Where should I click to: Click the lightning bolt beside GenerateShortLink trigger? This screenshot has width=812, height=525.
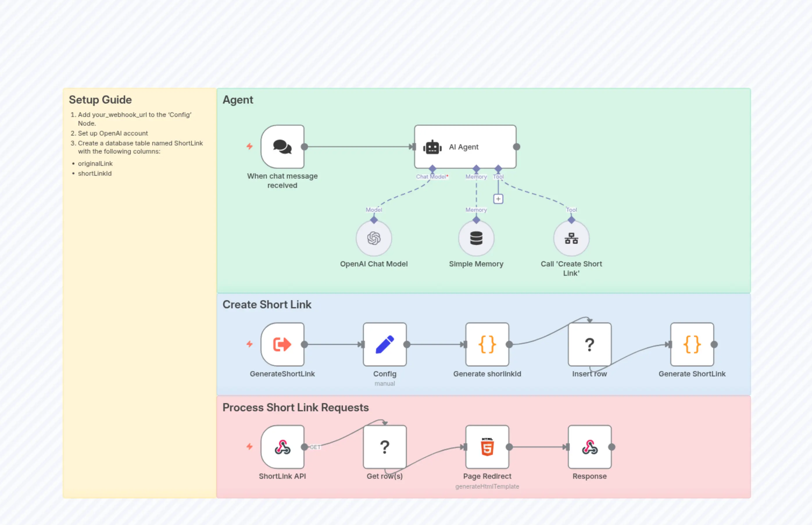250,344
